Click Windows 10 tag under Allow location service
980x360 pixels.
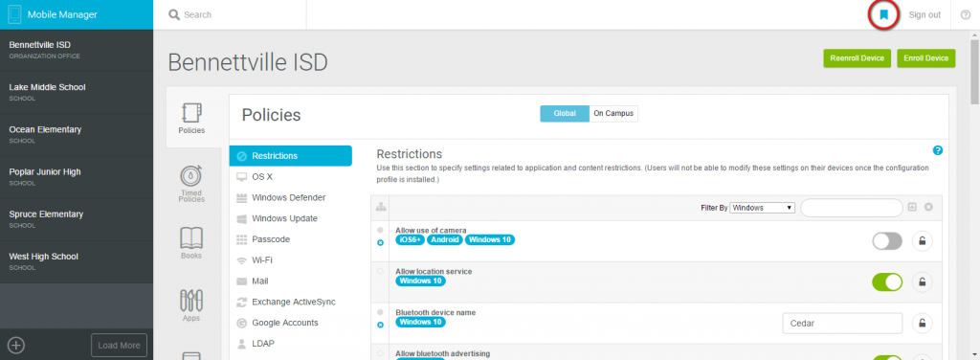click(421, 281)
